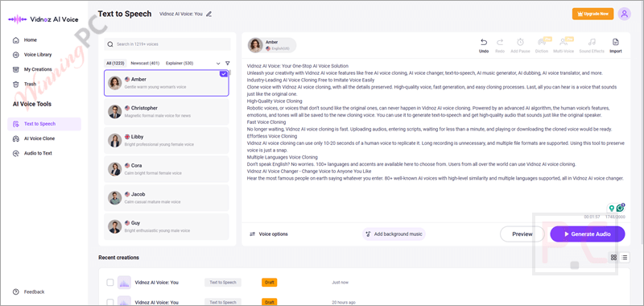Focus the voice search field
Viewport: 644px width, 306px height.
[167, 44]
